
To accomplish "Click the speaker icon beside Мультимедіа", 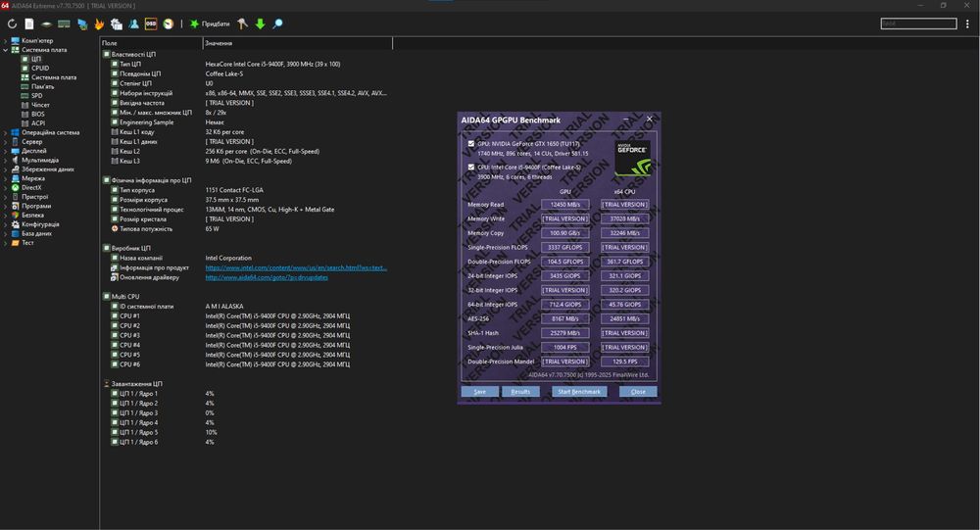I will 16,160.
